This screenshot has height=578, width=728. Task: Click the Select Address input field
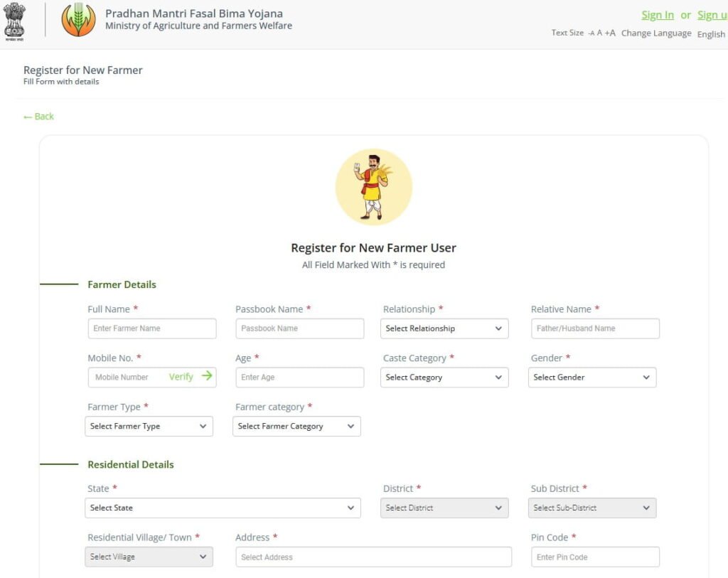[373, 557]
